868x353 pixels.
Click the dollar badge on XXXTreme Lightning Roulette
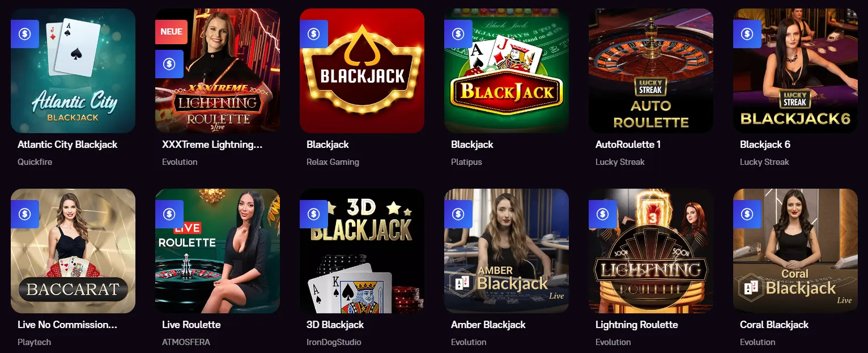point(169,63)
